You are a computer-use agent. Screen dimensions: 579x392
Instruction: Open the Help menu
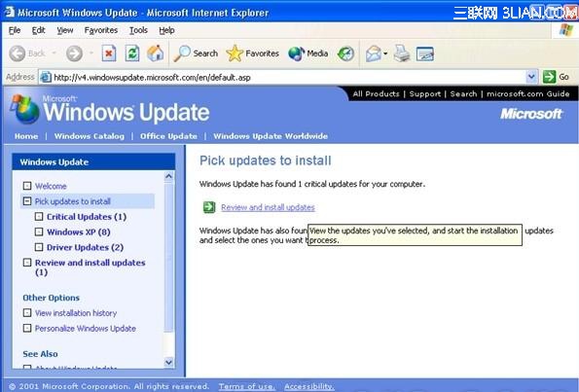pos(166,30)
